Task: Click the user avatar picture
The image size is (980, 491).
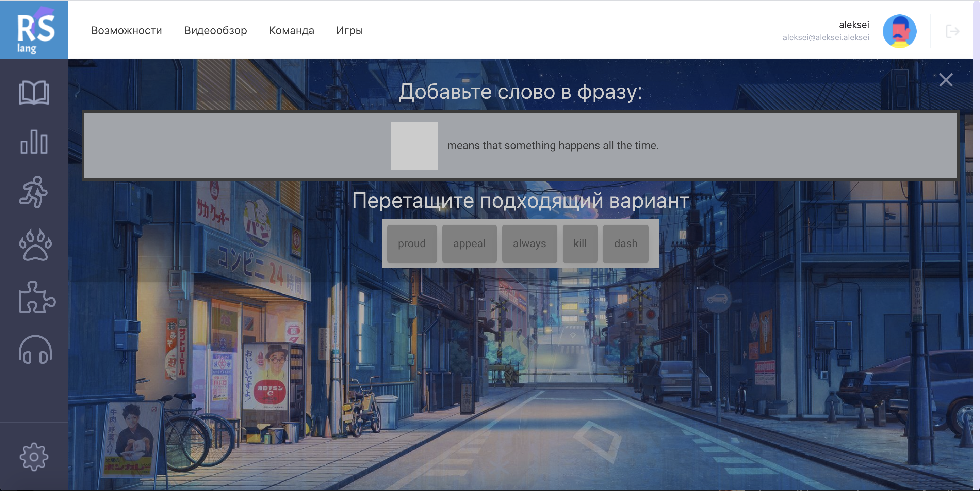Action: [899, 31]
